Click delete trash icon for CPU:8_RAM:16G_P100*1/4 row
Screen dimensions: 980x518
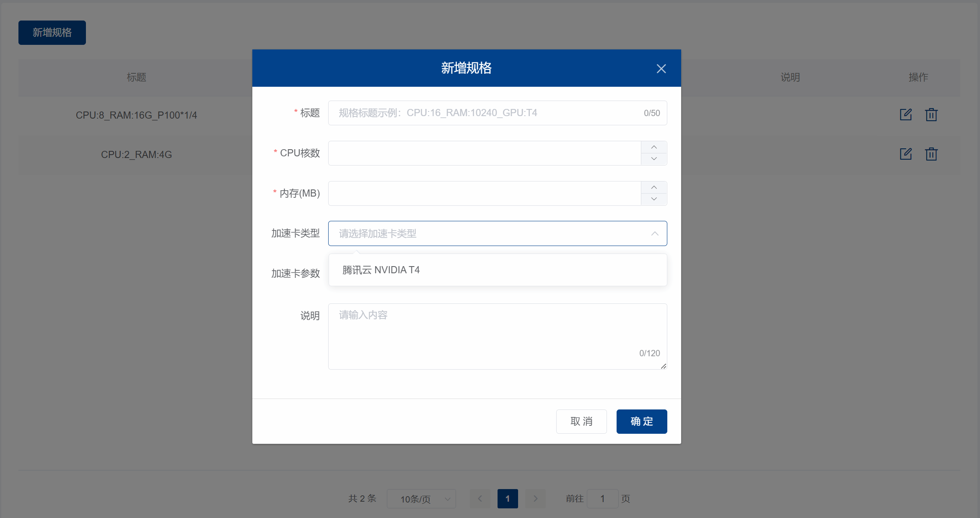click(931, 114)
